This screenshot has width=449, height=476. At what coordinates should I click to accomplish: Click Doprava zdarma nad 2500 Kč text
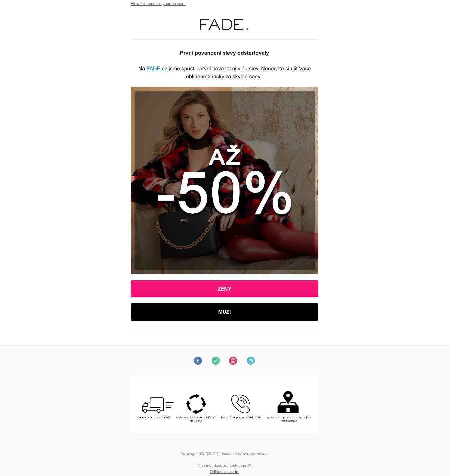pyautogui.click(x=154, y=417)
